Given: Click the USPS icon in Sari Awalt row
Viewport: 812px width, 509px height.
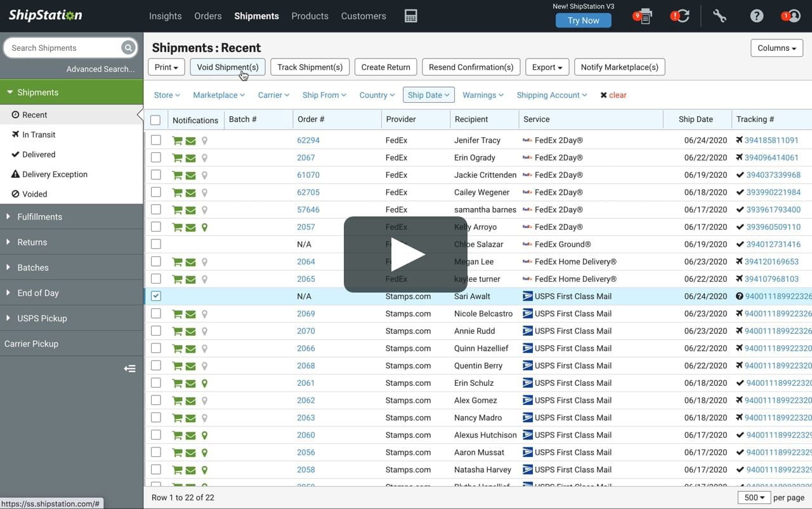Looking at the screenshot, I should click(x=527, y=296).
